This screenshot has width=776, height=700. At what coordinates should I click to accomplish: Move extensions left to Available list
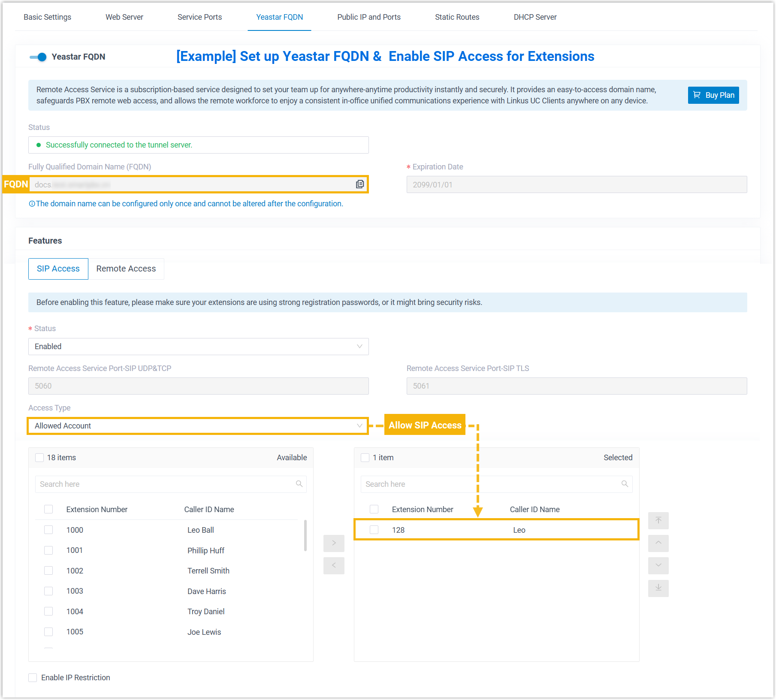(x=334, y=565)
